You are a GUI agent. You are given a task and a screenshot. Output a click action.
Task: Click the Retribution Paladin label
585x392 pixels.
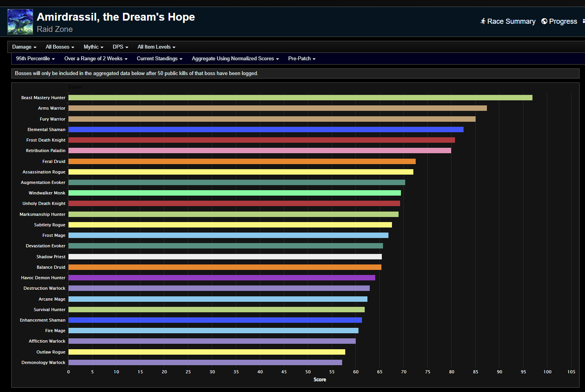(46, 150)
